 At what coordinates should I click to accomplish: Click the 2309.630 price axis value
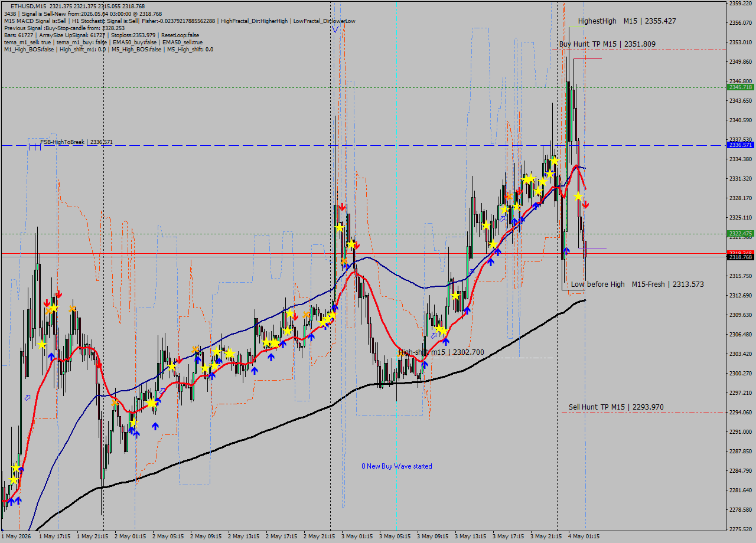[741, 315]
